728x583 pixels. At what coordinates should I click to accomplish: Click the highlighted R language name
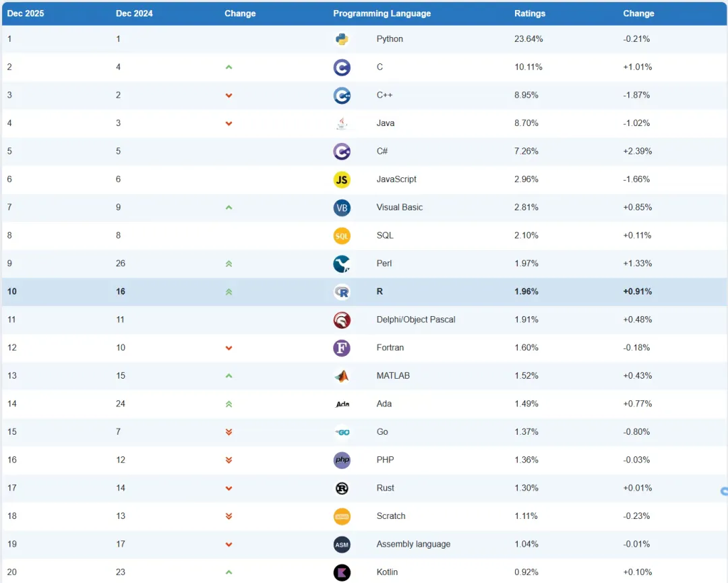380,292
